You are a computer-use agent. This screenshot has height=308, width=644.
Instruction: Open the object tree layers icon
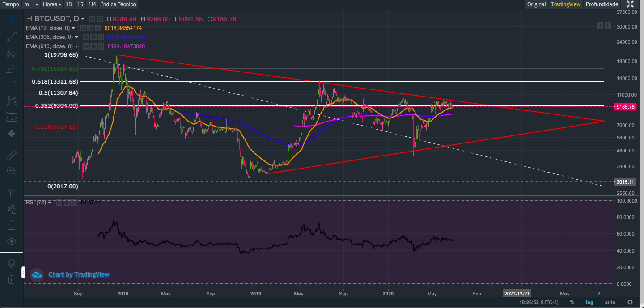[12, 263]
